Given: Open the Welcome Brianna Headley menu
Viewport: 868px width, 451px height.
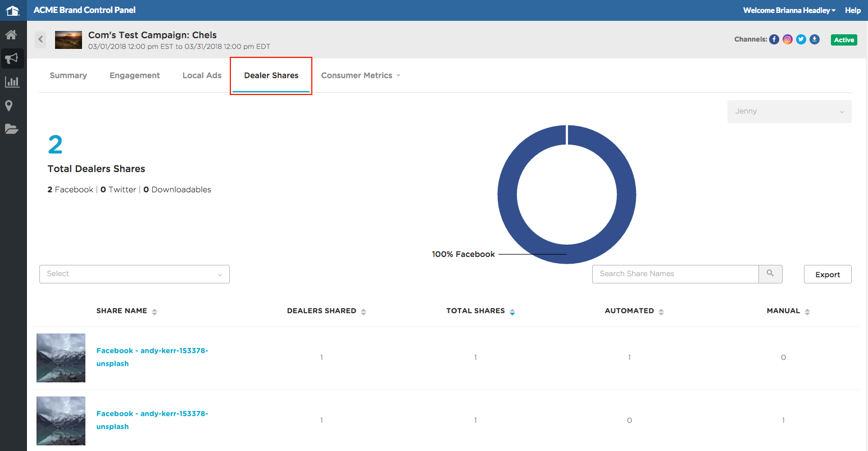Looking at the screenshot, I should 789,10.
